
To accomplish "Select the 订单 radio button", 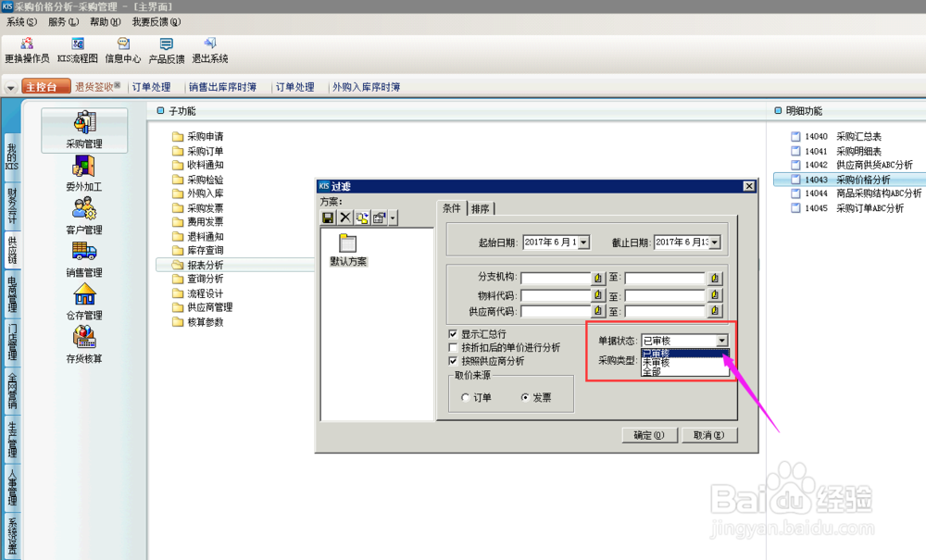I will pos(466,398).
